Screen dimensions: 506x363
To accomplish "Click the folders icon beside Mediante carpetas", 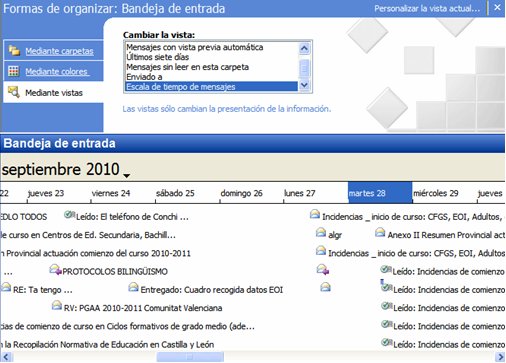I will pyautogui.click(x=14, y=50).
